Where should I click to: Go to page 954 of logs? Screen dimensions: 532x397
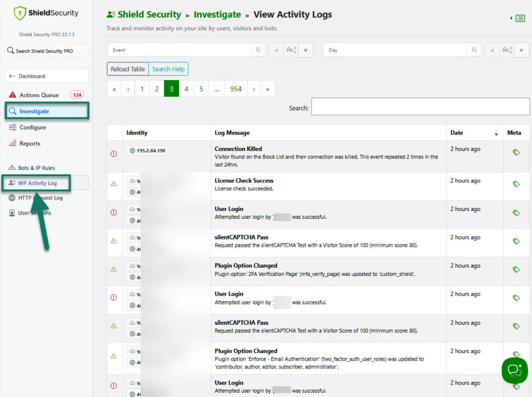point(236,89)
